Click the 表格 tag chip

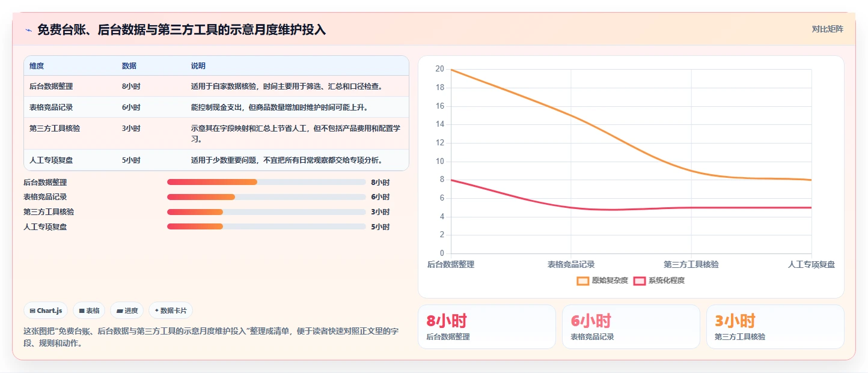click(89, 311)
